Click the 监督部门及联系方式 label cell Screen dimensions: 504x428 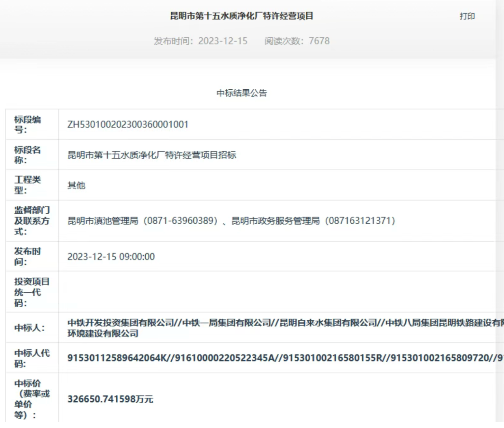[x=31, y=220]
